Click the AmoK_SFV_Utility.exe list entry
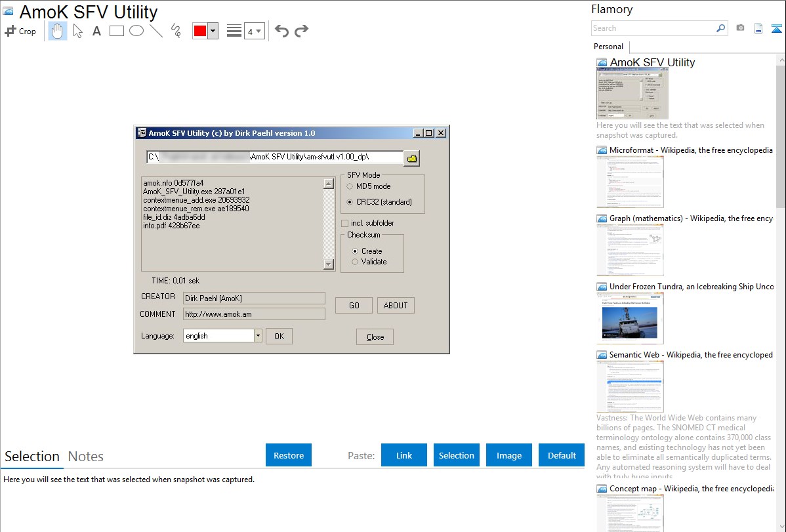Screen dimensions: 786x532 (x=194, y=192)
